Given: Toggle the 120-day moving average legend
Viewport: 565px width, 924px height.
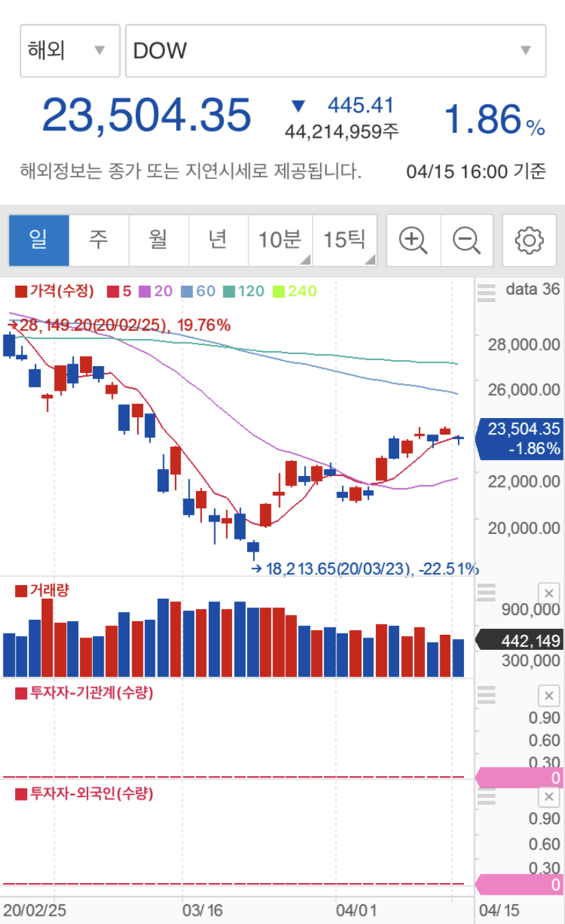Looking at the screenshot, I should point(244,291).
